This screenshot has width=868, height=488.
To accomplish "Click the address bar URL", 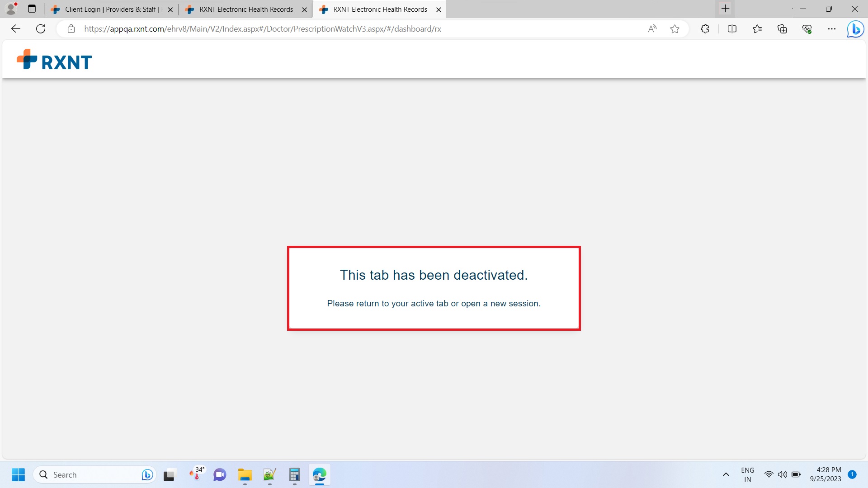I will [x=263, y=29].
